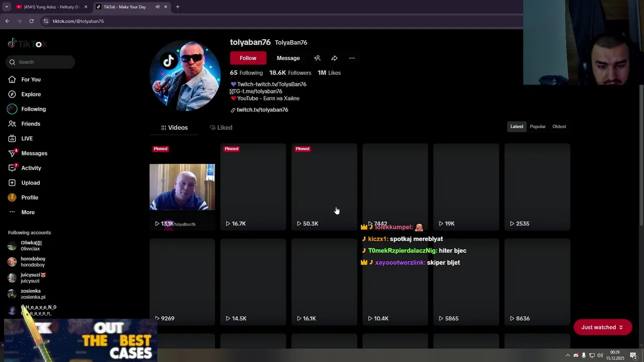Show hidden system tray icons
The width and height of the screenshot is (644, 362).
(568, 355)
